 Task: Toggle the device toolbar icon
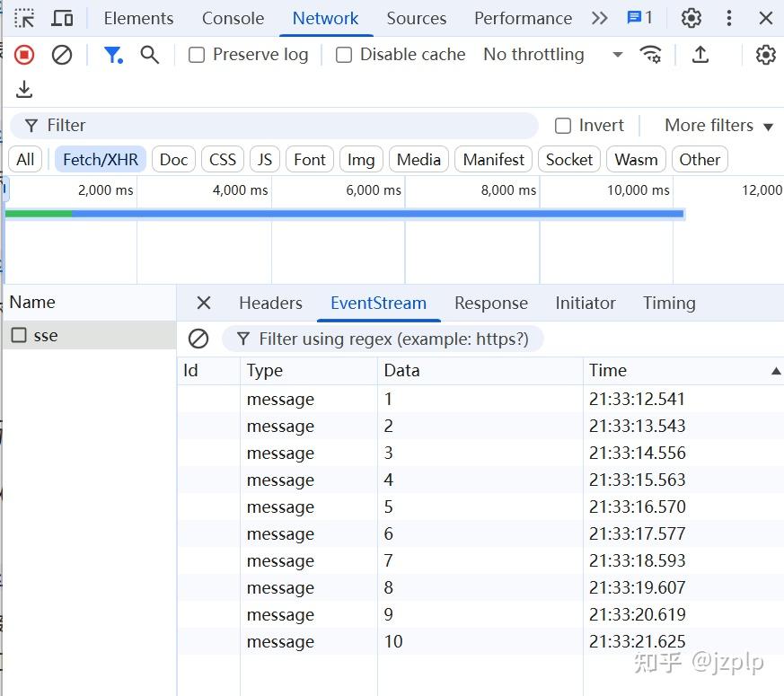tap(62, 18)
